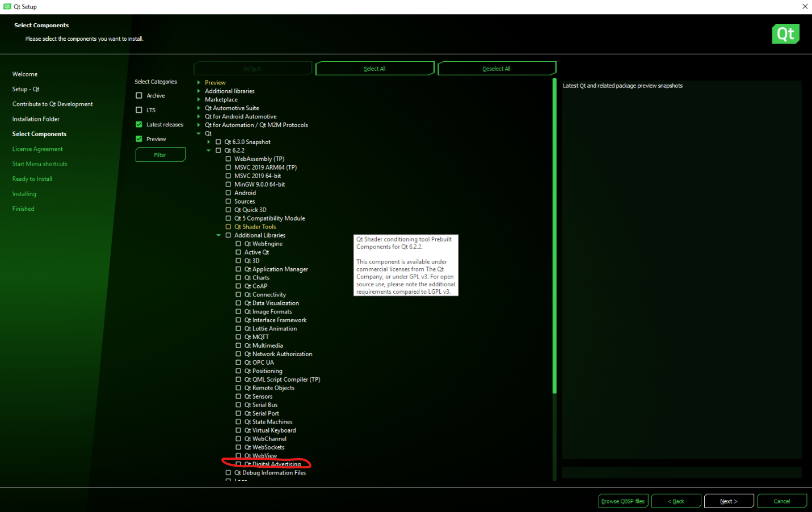Click the Next button
This screenshot has width=812, height=512.
pyautogui.click(x=729, y=501)
